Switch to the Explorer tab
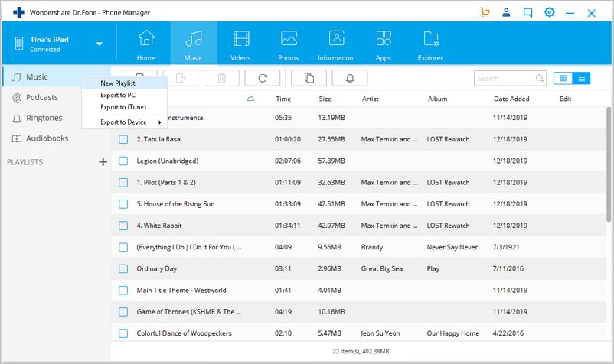Screen dimensions: 614x364 (431, 45)
